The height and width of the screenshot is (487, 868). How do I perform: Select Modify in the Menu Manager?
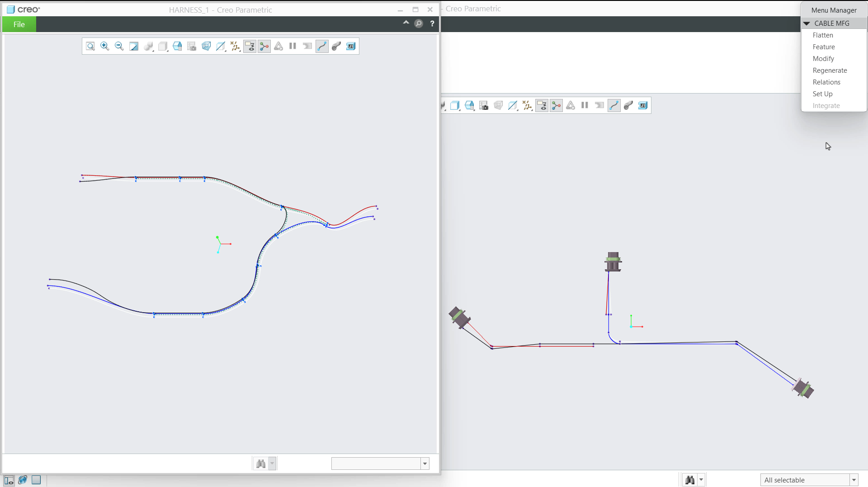click(x=823, y=59)
